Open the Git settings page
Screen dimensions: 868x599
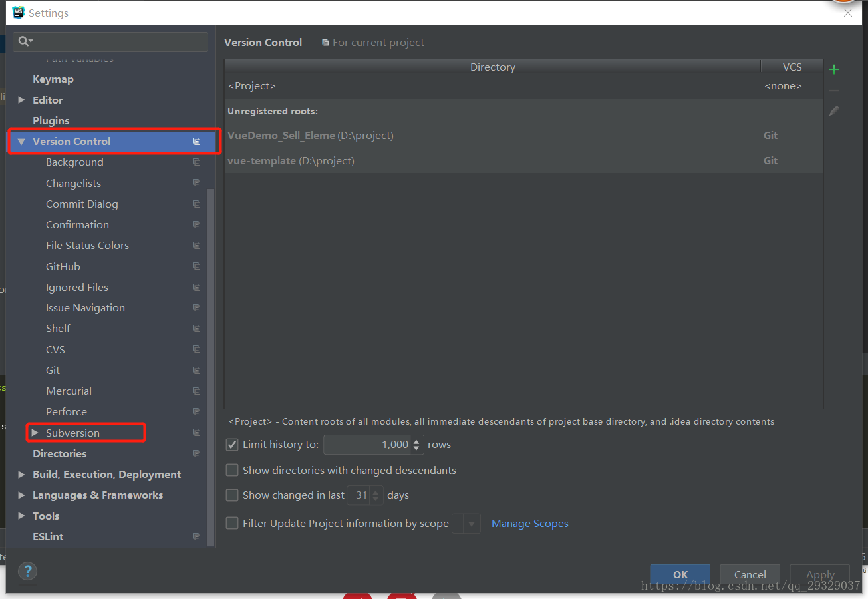[x=53, y=370]
